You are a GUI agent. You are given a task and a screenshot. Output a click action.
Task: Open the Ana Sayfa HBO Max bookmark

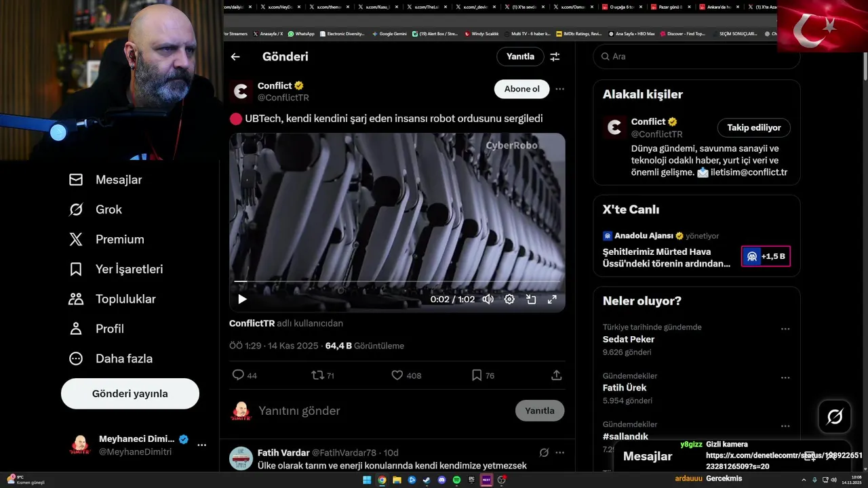point(631,33)
